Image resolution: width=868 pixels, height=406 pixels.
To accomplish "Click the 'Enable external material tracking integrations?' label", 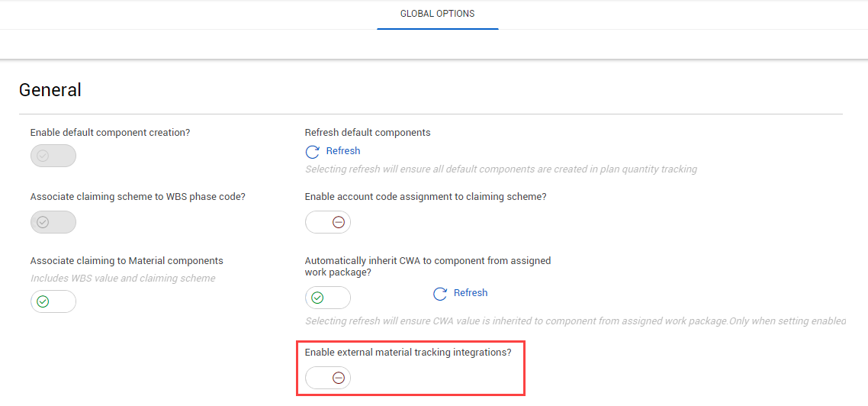I will click(408, 352).
